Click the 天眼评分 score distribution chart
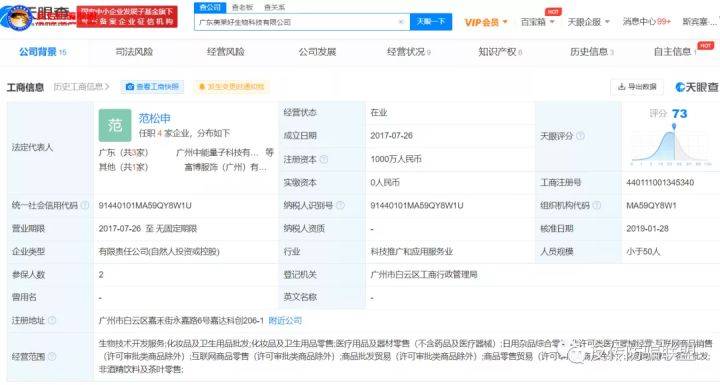 click(671, 145)
